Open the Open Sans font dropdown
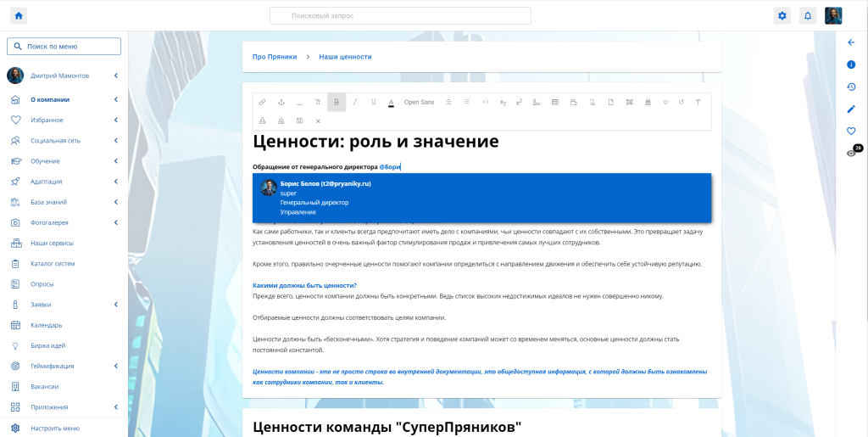Viewport: 868px width, 437px height. coord(419,102)
